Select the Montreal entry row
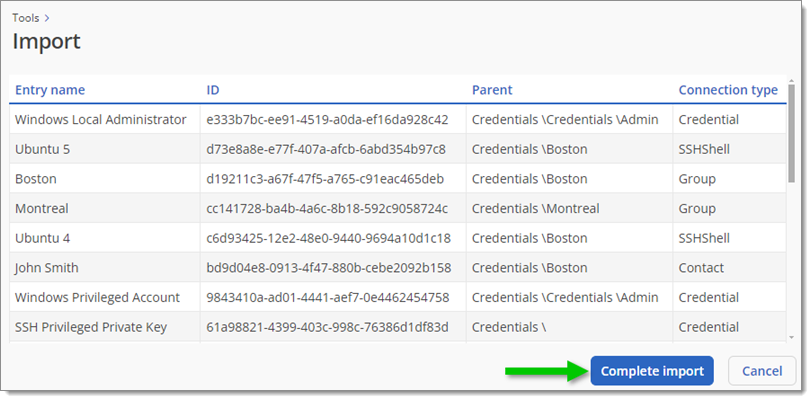This screenshot has height=401, width=812. (x=397, y=208)
